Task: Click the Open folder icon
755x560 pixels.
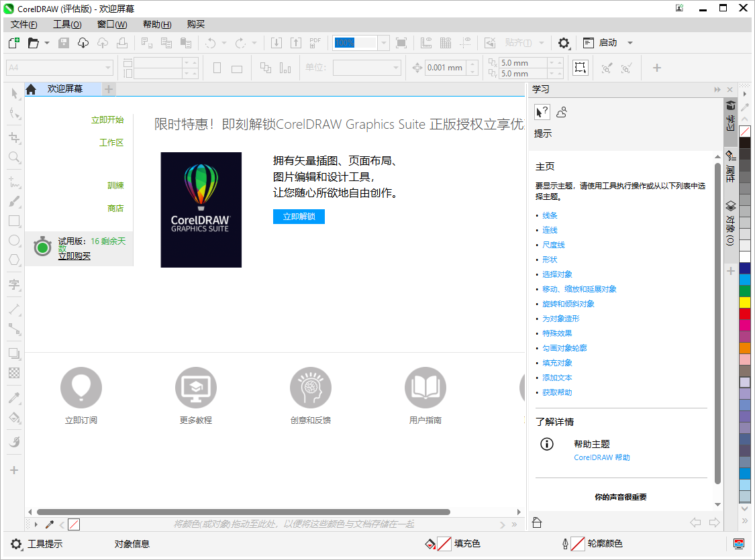Action: point(34,43)
